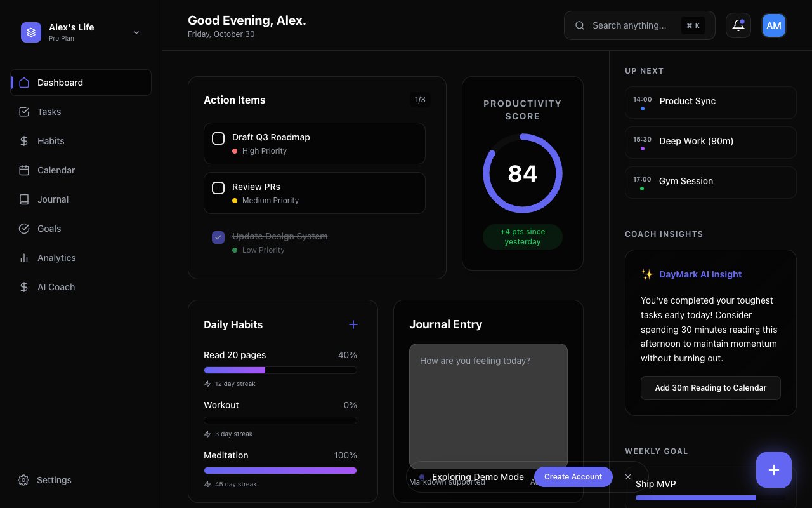The height and width of the screenshot is (508, 812).
Task: Open the Analytics section
Action: pos(81,258)
